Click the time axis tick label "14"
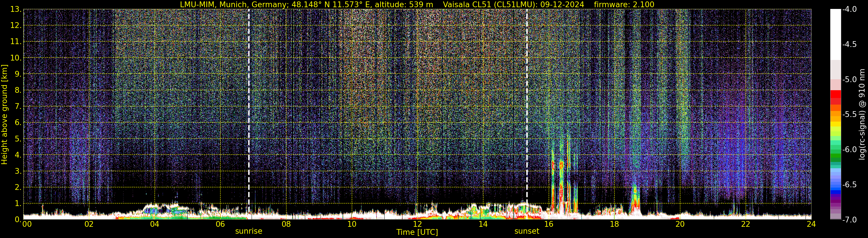 click(x=483, y=224)
